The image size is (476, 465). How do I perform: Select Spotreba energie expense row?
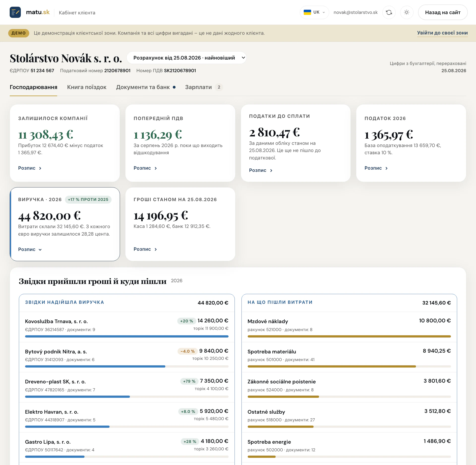[349, 448]
